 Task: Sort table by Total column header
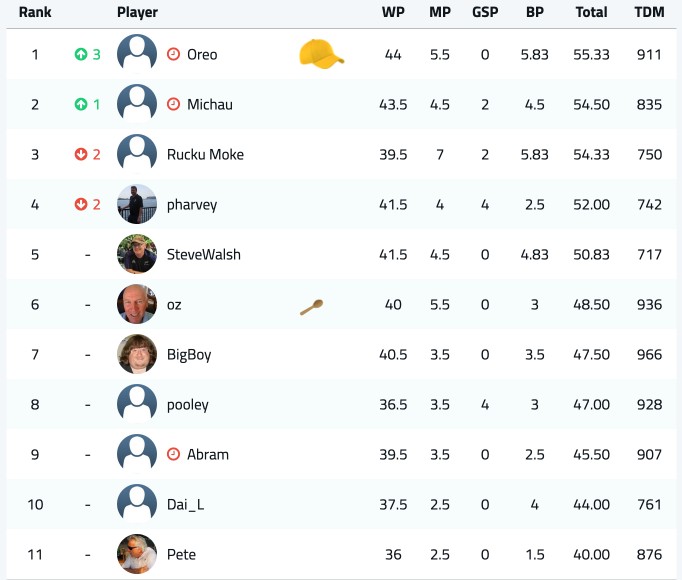(591, 12)
